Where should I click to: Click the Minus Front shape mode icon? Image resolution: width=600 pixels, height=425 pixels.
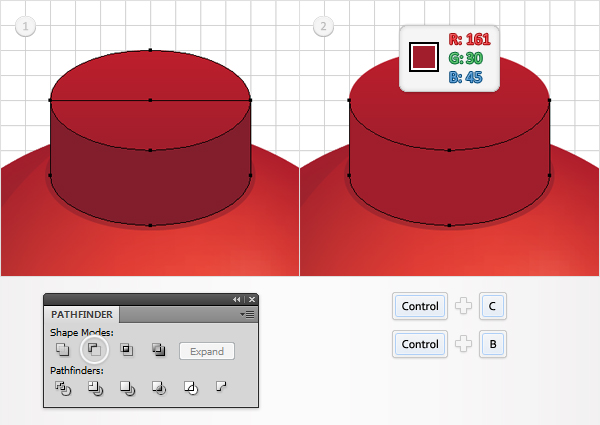[95, 349]
